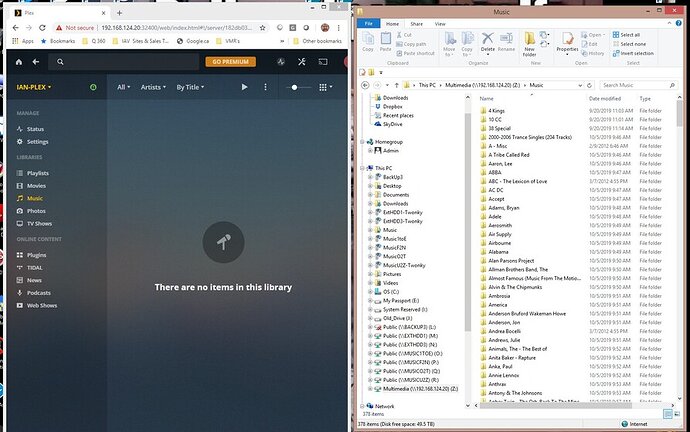
Task: Open the By Title sort dropdown
Action: (x=190, y=87)
